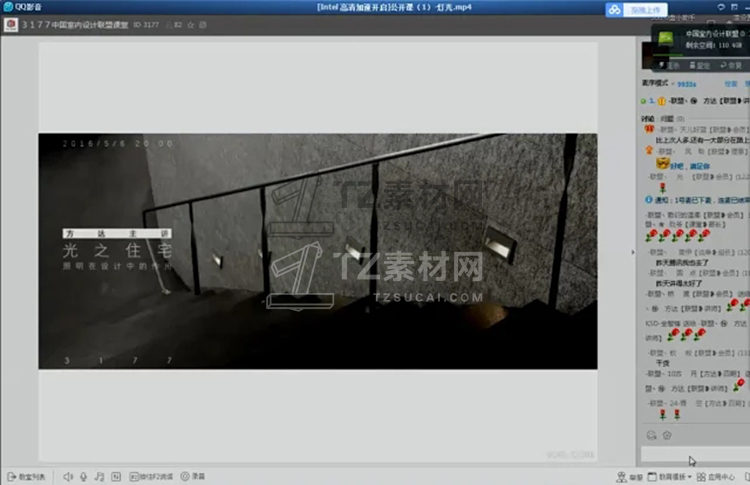Viewport: 750px width, 485px height.
Task: Click the crown badge at top of chat messages
Action: pos(649,129)
